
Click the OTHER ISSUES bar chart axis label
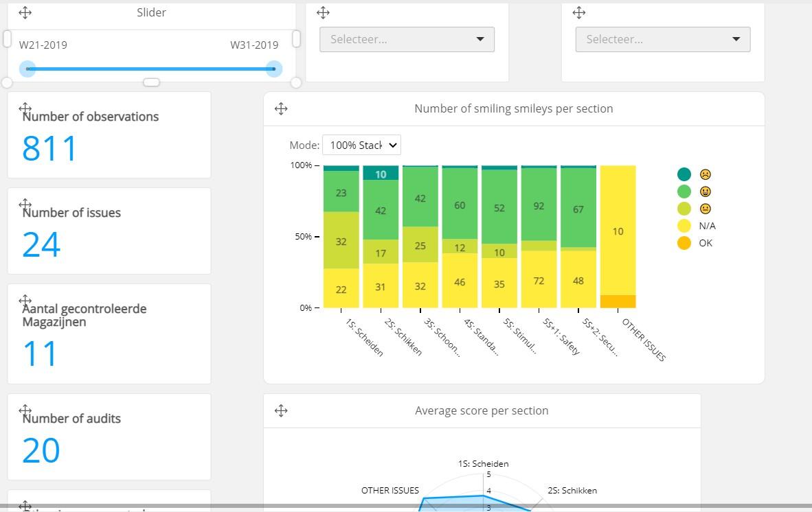(644, 340)
